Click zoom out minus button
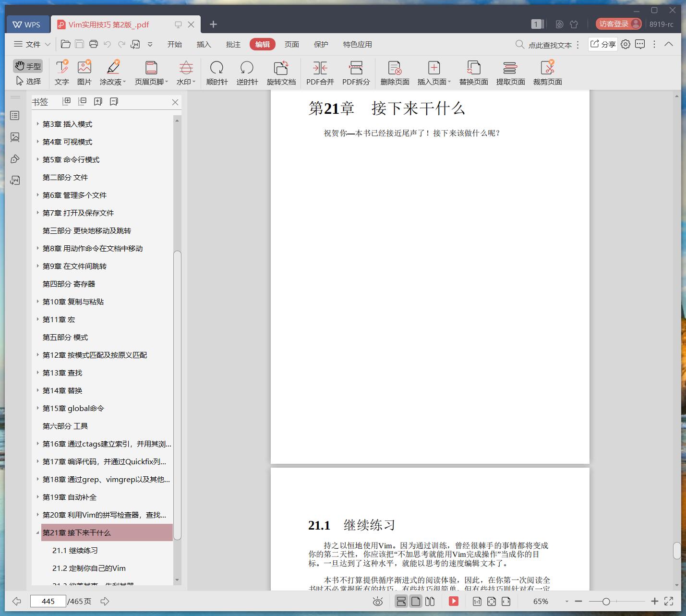This screenshot has height=616, width=686. 578,601
